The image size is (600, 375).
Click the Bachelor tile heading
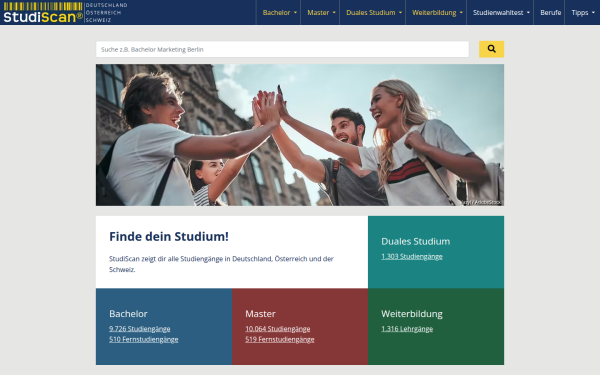[x=128, y=314]
